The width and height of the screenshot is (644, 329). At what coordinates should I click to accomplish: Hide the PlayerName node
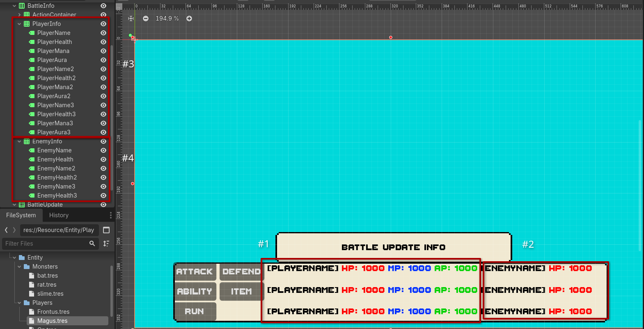(103, 33)
